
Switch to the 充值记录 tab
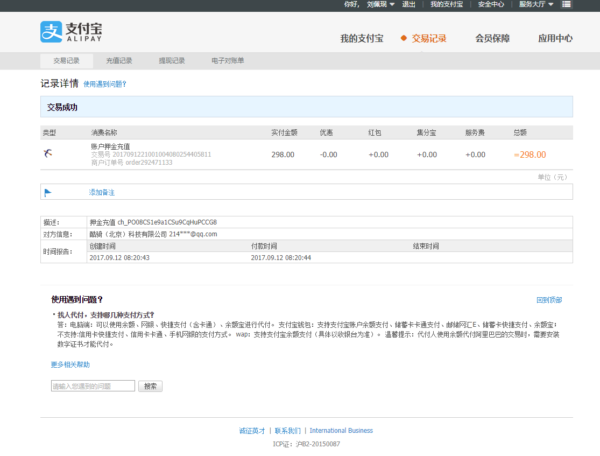point(119,61)
